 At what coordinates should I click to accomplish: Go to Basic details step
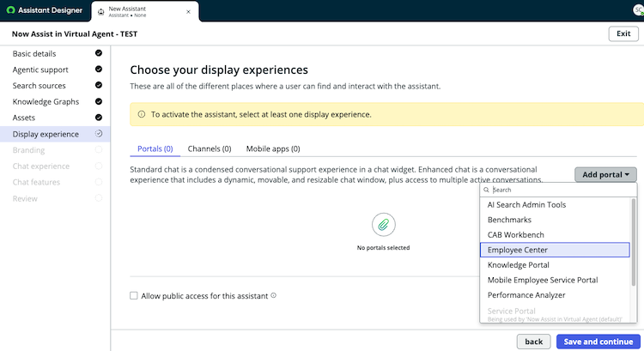coord(55,53)
